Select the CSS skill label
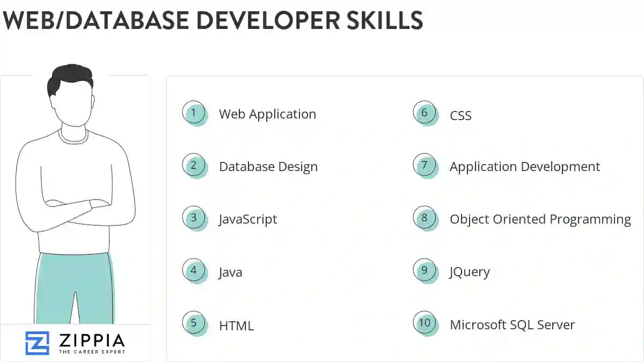 click(460, 115)
